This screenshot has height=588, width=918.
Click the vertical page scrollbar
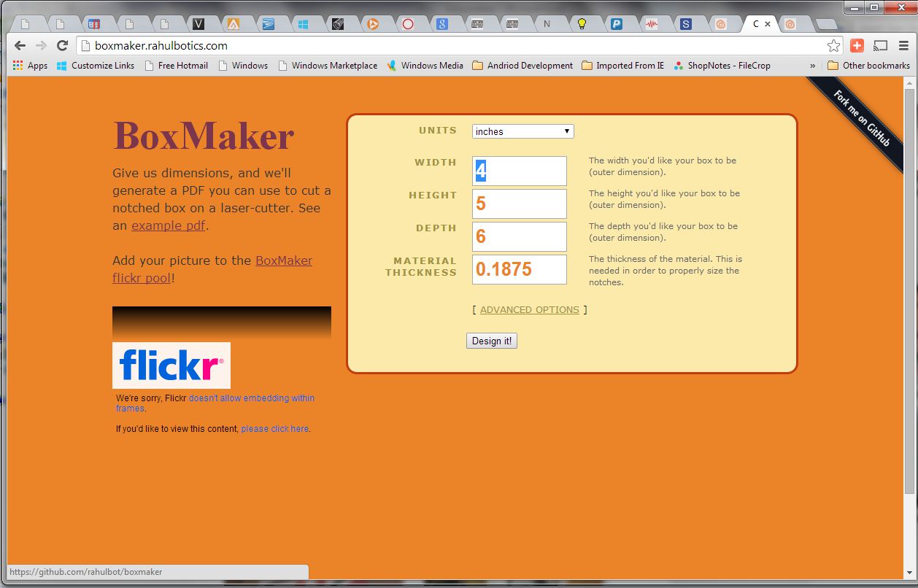point(909,292)
